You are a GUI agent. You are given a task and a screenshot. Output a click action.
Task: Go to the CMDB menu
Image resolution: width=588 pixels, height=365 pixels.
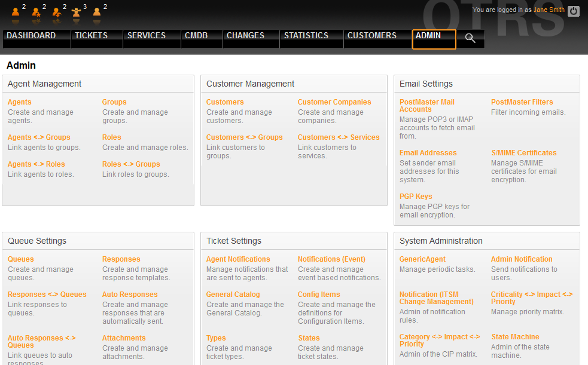[x=196, y=36]
